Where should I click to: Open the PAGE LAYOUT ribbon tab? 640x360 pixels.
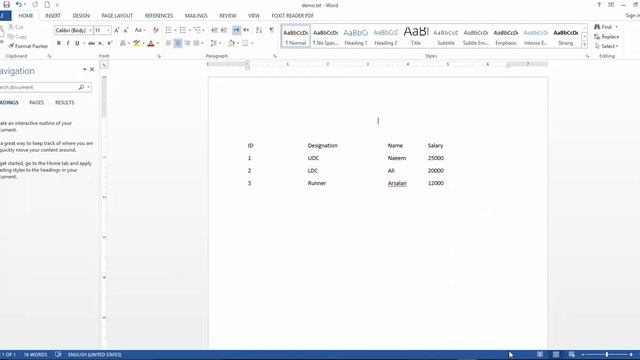pyautogui.click(x=117, y=16)
